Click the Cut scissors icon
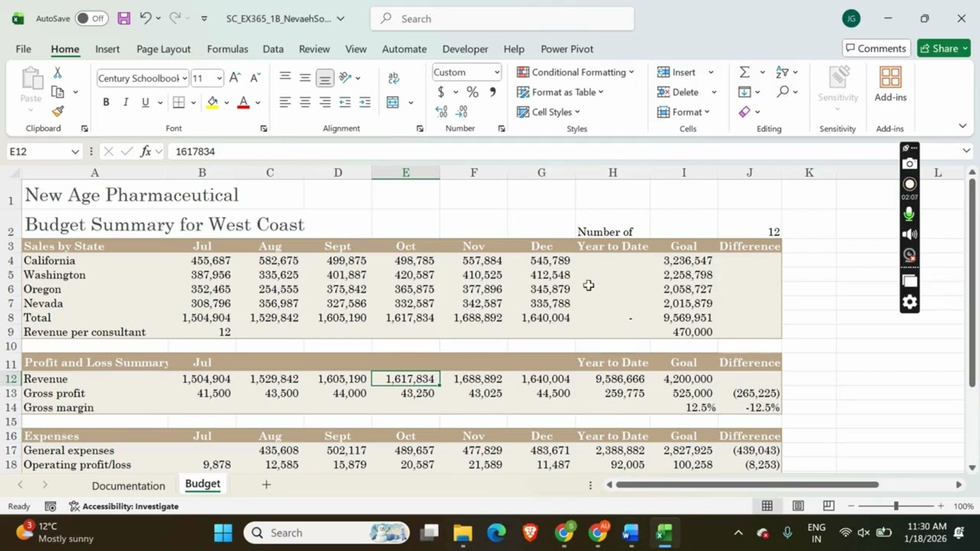This screenshot has height=551, width=980. click(x=57, y=73)
